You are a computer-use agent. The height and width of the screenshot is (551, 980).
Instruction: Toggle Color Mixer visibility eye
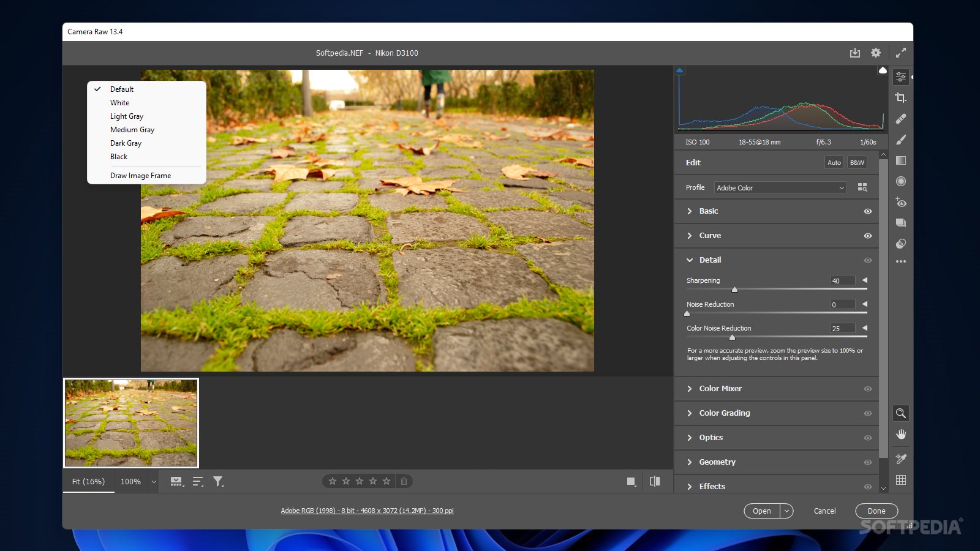(x=868, y=389)
